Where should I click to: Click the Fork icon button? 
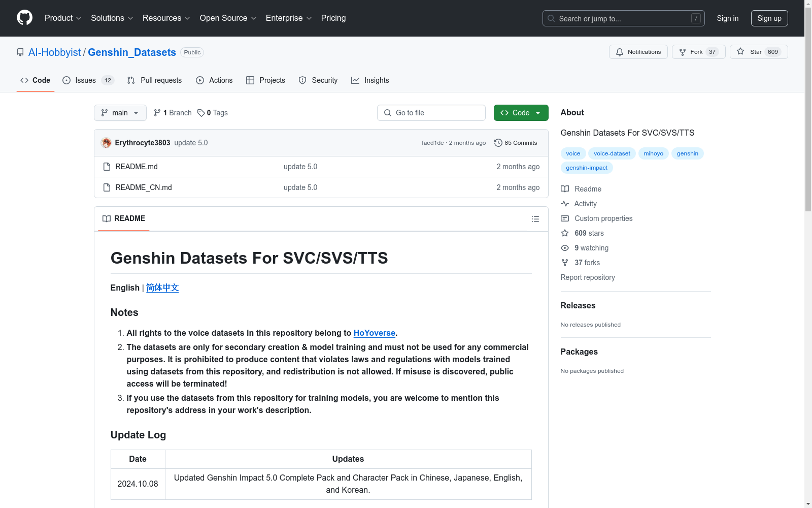point(683,52)
